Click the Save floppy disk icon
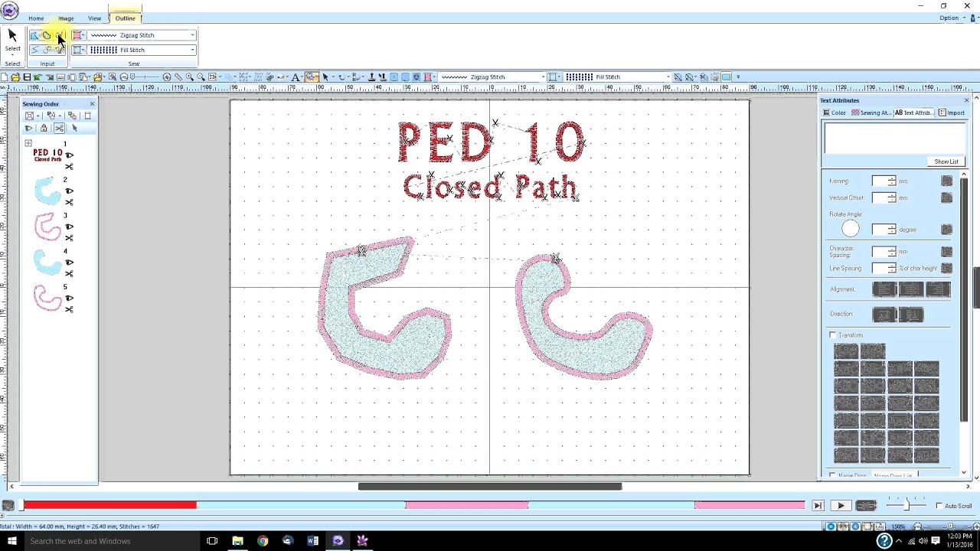Screen dimensions: 980x551 pyautogui.click(x=27, y=77)
